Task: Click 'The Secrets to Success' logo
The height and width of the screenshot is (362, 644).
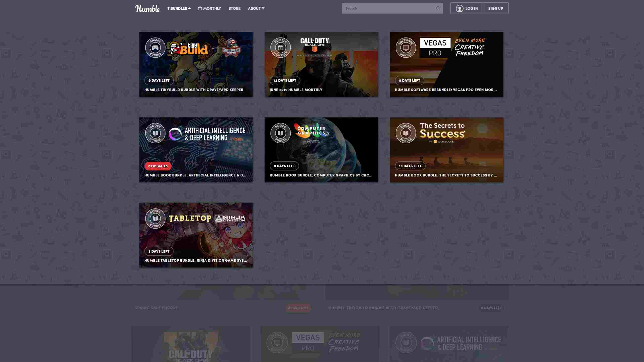Action: (442, 130)
